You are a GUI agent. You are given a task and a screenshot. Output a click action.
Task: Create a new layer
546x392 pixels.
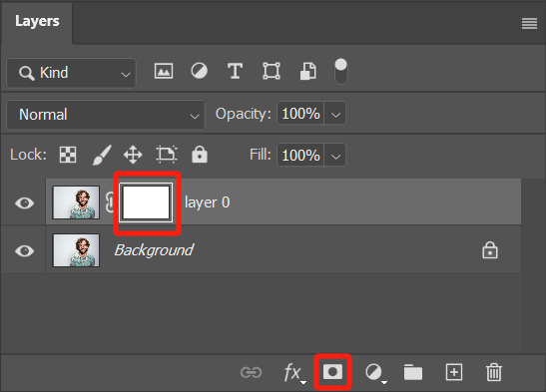point(454,372)
